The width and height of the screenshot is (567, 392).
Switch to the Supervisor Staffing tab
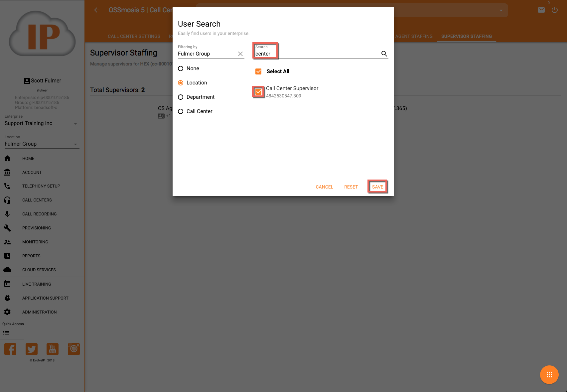(466, 36)
